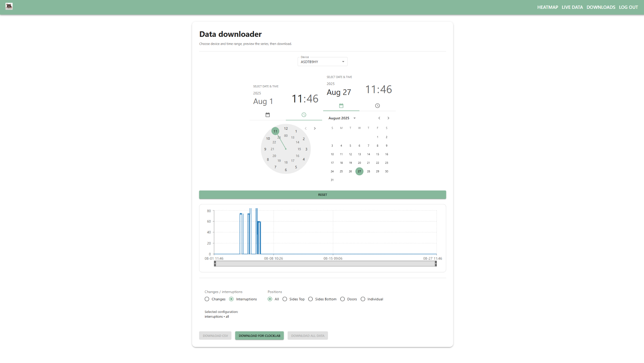Screen dimensions: 644x363
Task: Click the Aug 1 start date heading
Action: 263,101
